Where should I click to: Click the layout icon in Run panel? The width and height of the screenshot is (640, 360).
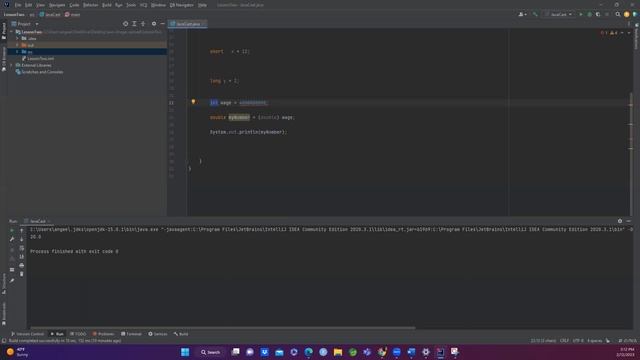(x=12, y=270)
